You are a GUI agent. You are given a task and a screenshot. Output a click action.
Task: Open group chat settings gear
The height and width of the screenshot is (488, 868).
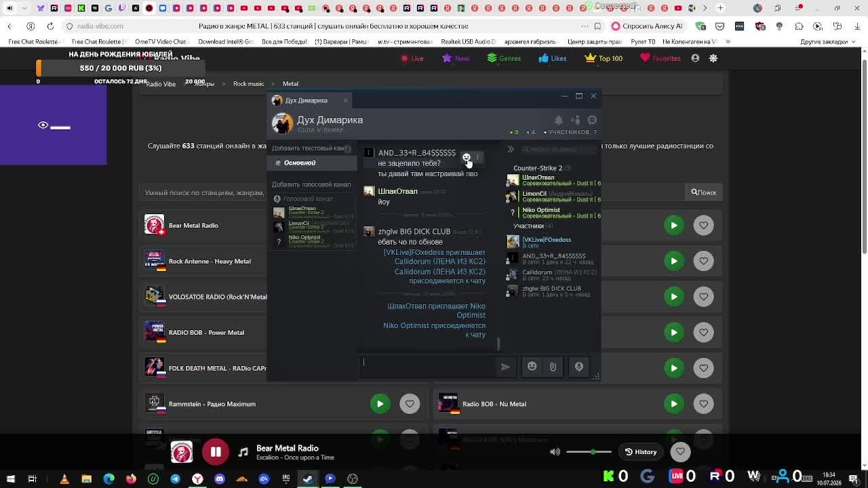click(x=592, y=120)
